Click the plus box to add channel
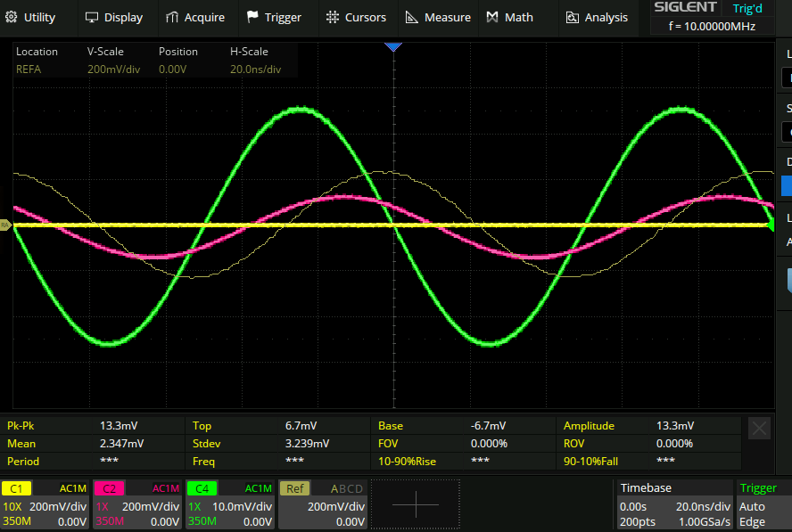792x532 pixels. pos(416,504)
